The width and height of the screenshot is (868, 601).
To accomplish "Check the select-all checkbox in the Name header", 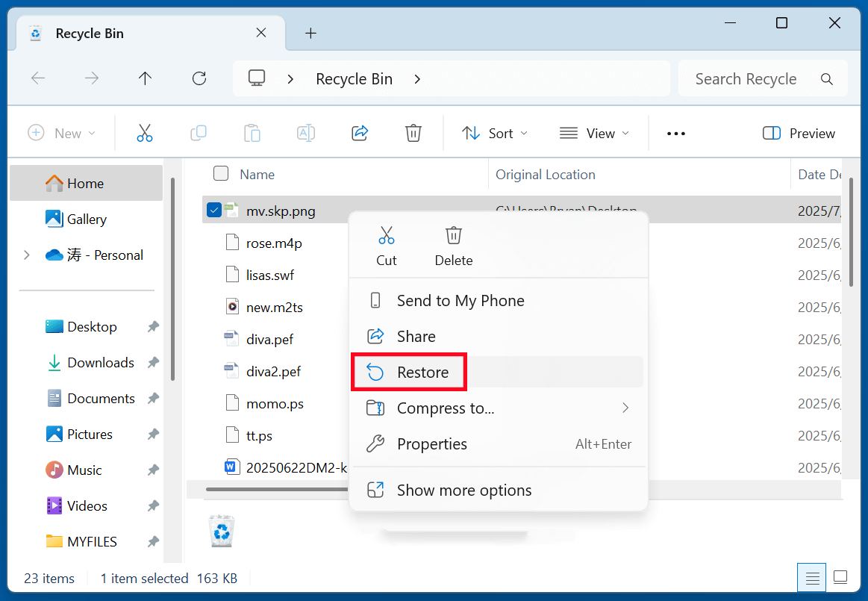I will coord(221,173).
